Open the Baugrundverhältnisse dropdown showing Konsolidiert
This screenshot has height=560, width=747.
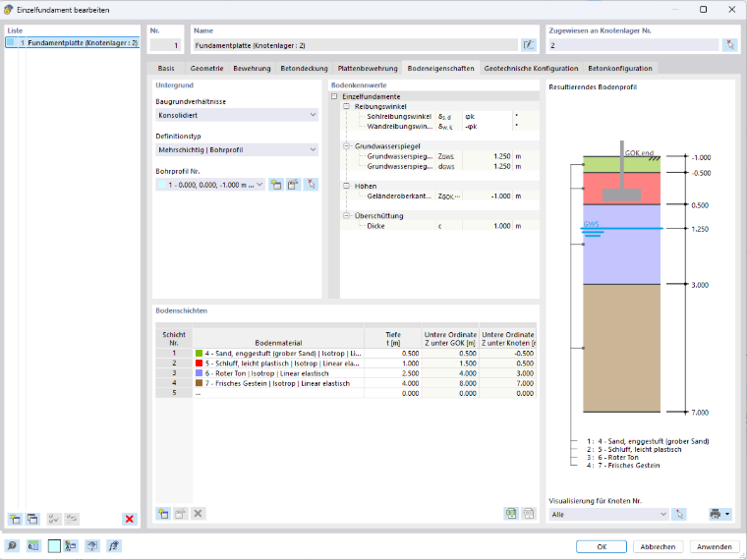(x=237, y=115)
